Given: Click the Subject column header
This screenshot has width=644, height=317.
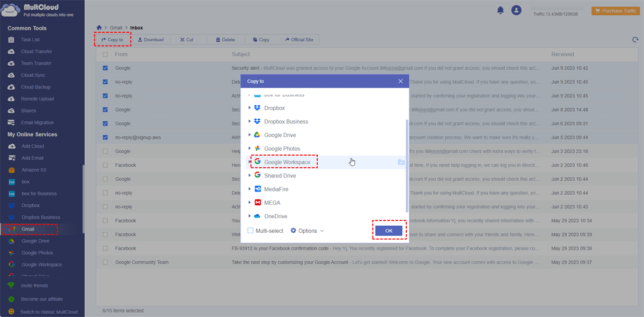Looking at the screenshot, I should 241,54.
